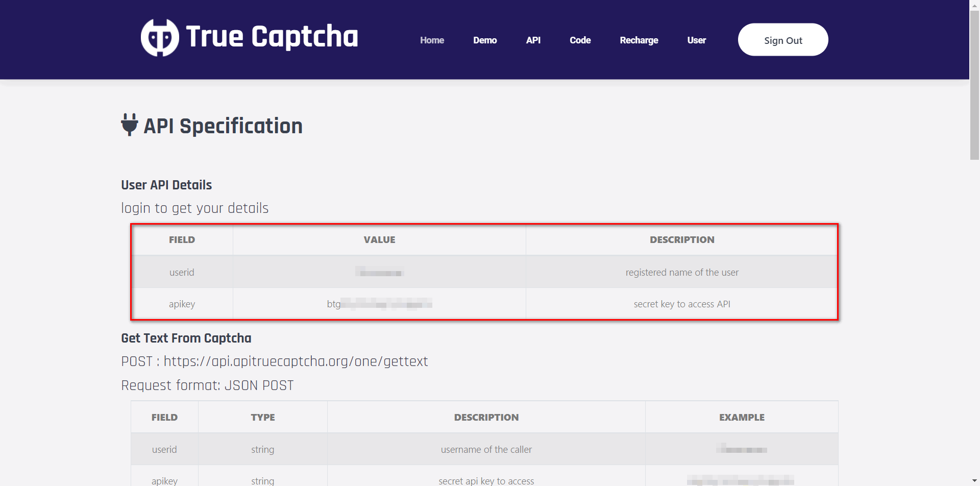Click 'username of the caller' description
Screen dimensions: 980x486
[x=486, y=449]
